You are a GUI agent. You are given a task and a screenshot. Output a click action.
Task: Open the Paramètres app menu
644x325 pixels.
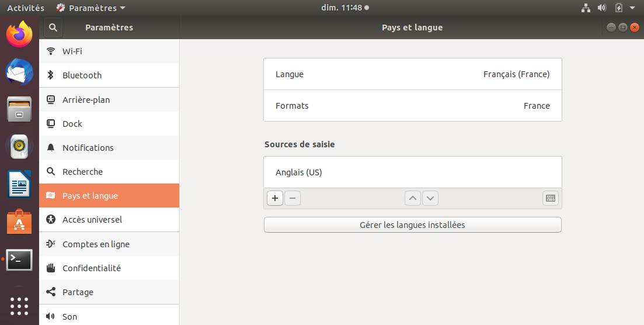[90, 8]
